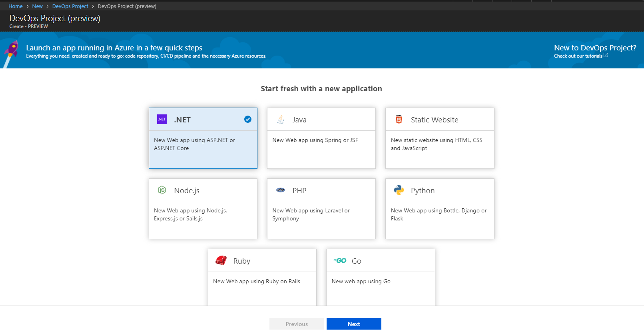Click the HTML5 Static Website icon
The height and width of the screenshot is (336, 644).
click(x=399, y=119)
